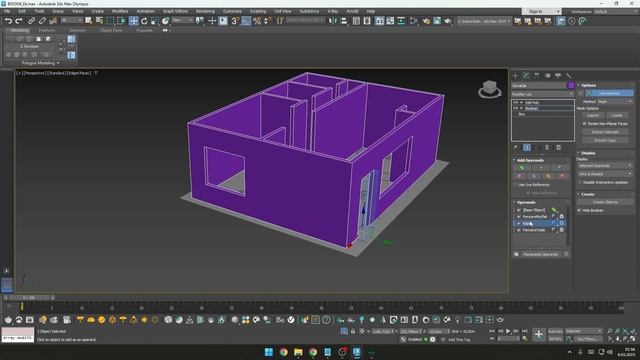Click the Mirror tool icon
Image resolution: width=640 pixels, height=360 pixels.
coord(333,21)
